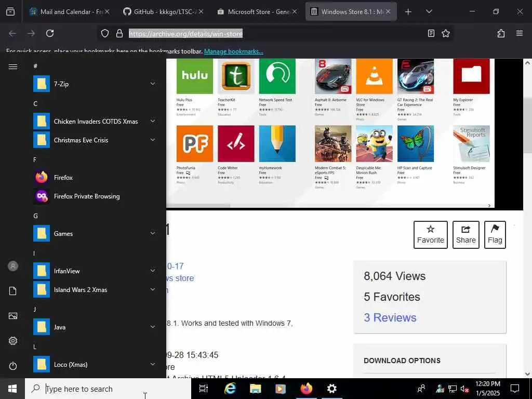This screenshot has width=532, height=399.
Task: Click the Favorite button
Action: pos(431,235)
